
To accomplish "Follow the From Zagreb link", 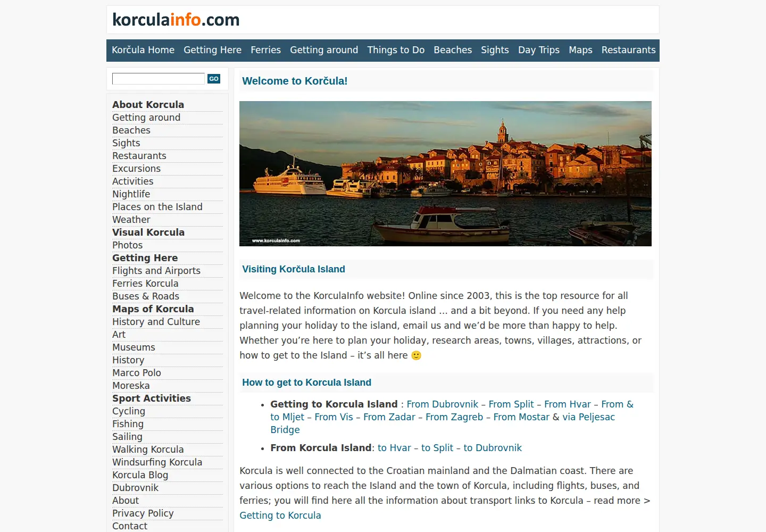I will coord(454,417).
